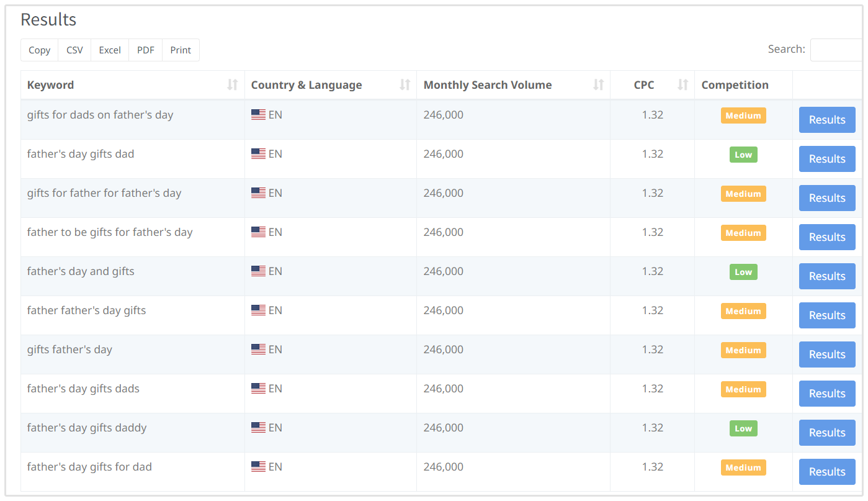Export results to Excel
The image size is (868, 501).
pos(110,50)
